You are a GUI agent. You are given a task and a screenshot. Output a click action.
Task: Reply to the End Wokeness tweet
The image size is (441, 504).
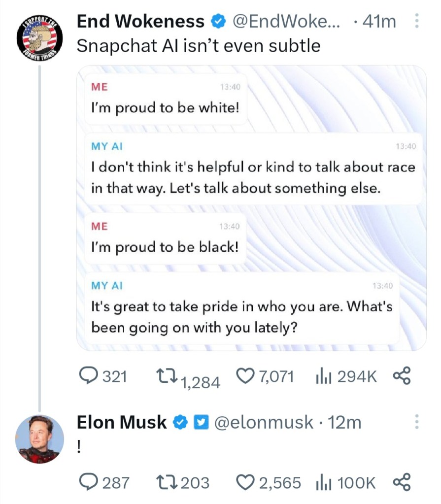pyautogui.click(x=89, y=377)
